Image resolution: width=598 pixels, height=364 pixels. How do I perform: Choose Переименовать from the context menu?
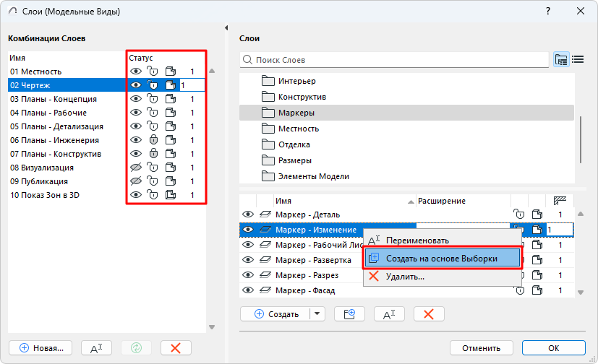[417, 240]
